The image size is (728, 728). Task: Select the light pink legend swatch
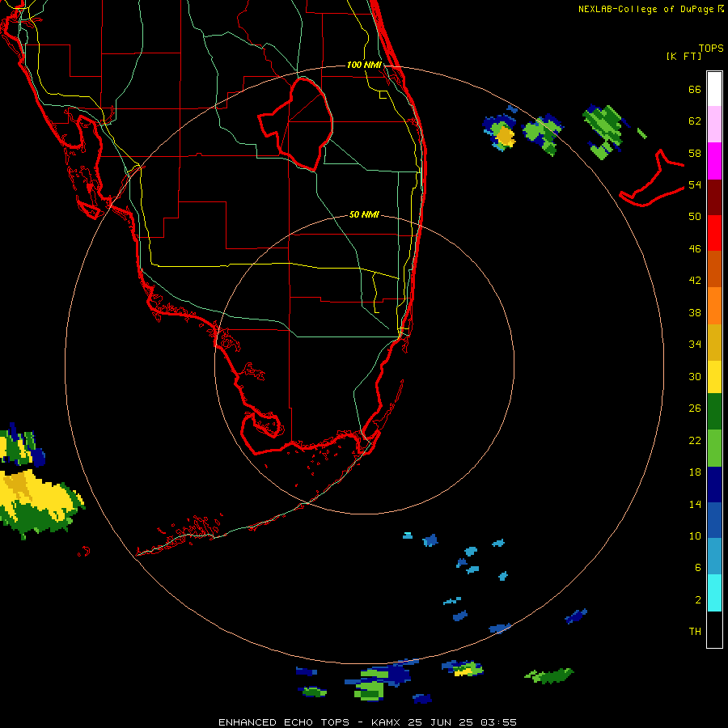714,124
